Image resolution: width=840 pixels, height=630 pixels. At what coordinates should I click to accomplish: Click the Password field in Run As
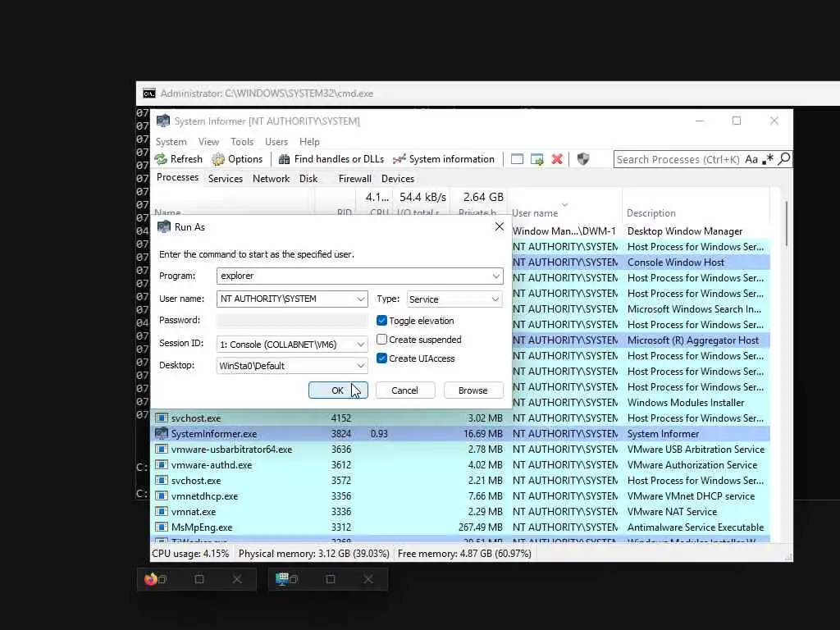(292, 321)
